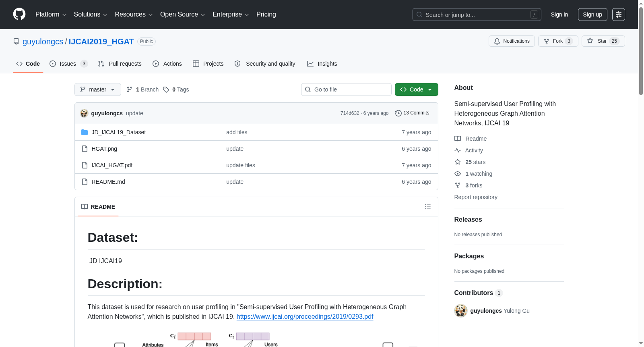This screenshot has height=347, width=644.
Task: View the 1 Branch list
Action: point(142,89)
